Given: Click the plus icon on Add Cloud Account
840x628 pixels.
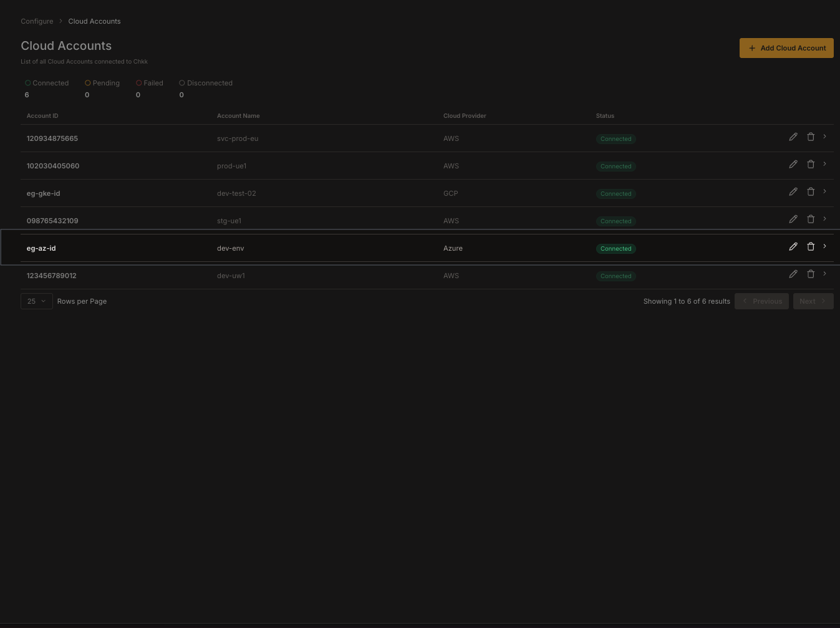Looking at the screenshot, I should click(752, 48).
